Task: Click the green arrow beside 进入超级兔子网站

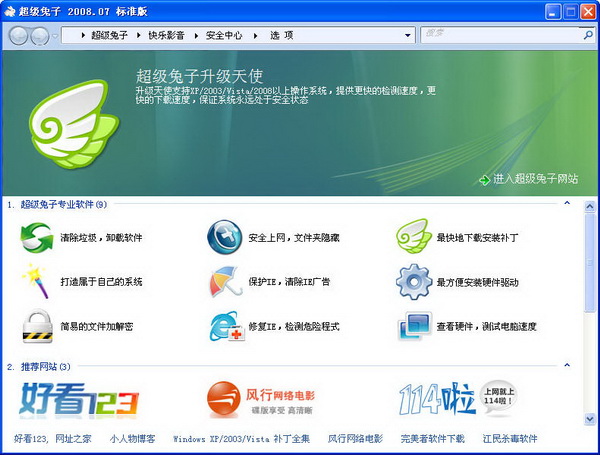Action: pyautogui.click(x=484, y=179)
